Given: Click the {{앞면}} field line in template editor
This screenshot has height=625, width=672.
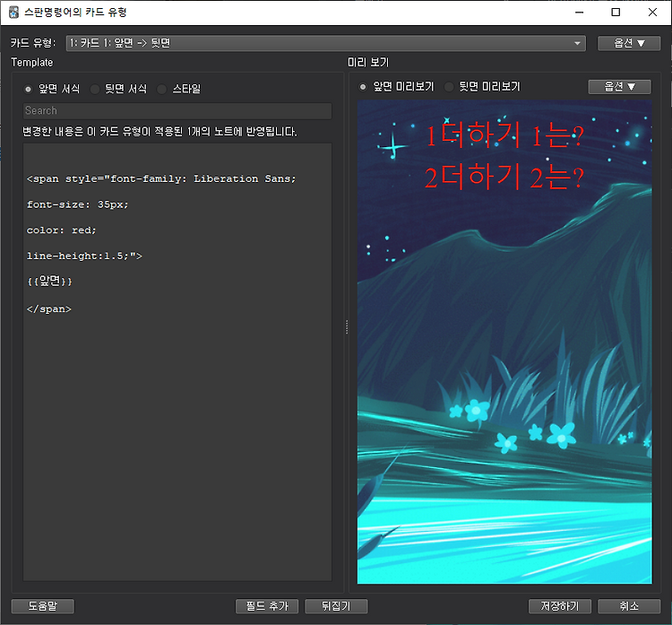Looking at the screenshot, I should (49, 282).
